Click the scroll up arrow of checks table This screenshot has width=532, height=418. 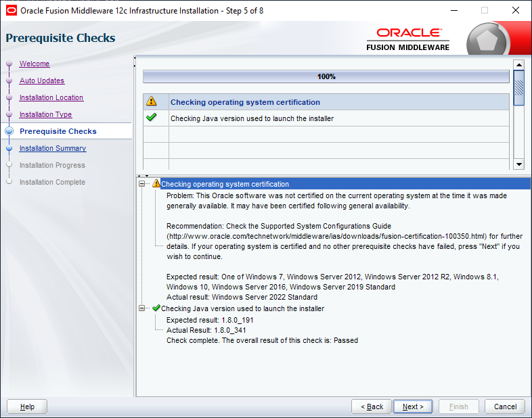coord(518,65)
